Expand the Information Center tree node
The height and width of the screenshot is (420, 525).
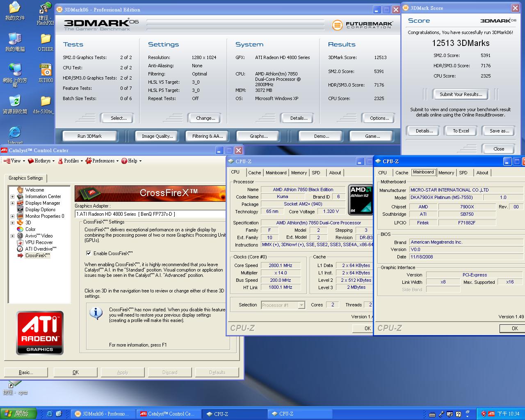pos(12,196)
